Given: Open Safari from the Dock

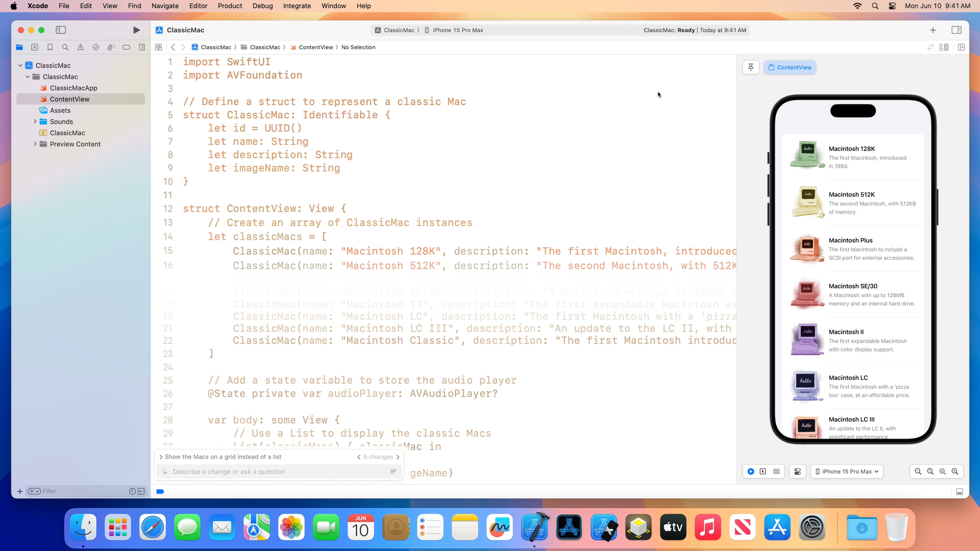Looking at the screenshot, I should pyautogui.click(x=152, y=527).
